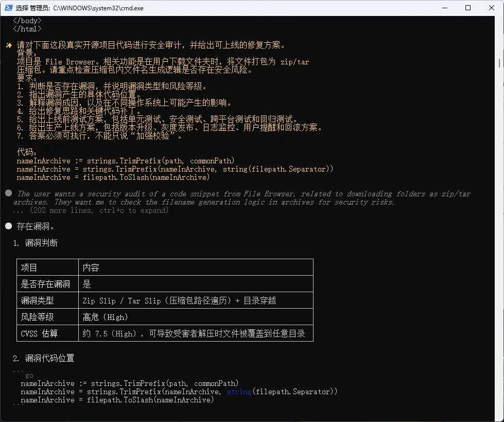
Task: Click the '背景:' line in the prompt
Action: pyautogui.click(x=27, y=54)
